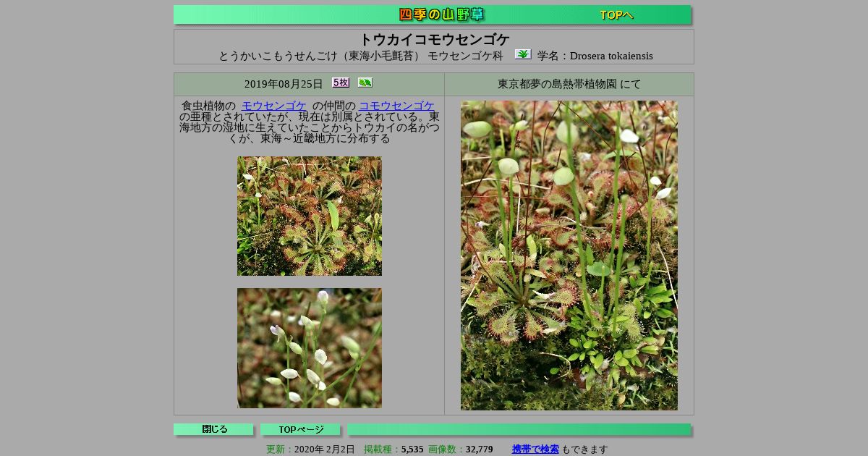Select image count 32,779
The height and width of the screenshot is (456, 868).
tap(480, 449)
